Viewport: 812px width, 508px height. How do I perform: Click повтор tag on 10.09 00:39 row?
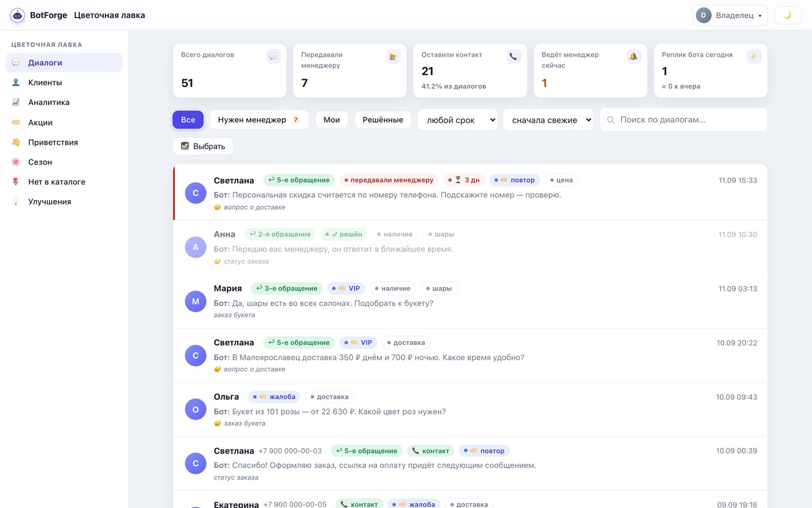pos(484,451)
